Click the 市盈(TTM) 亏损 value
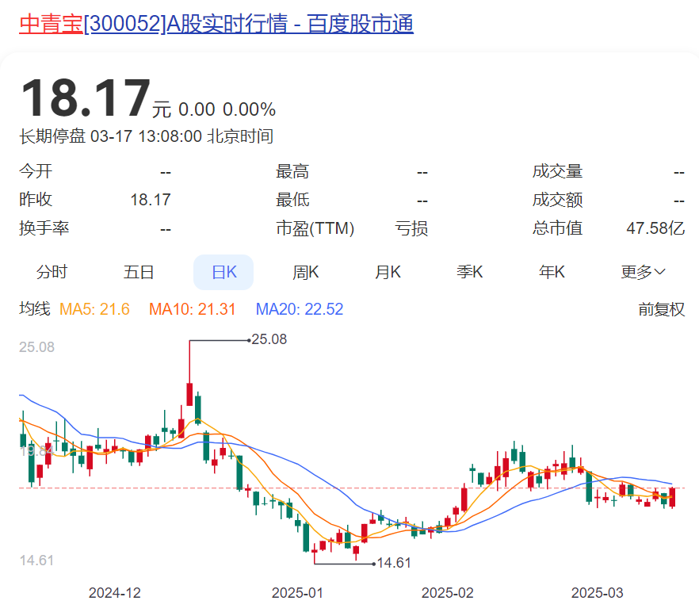This screenshot has width=699, height=616. 411,228
